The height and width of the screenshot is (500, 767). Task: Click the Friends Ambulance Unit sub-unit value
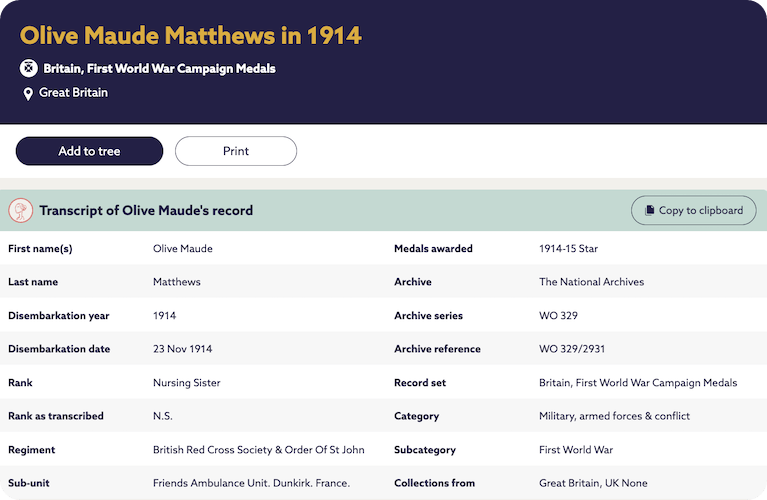pos(251,483)
